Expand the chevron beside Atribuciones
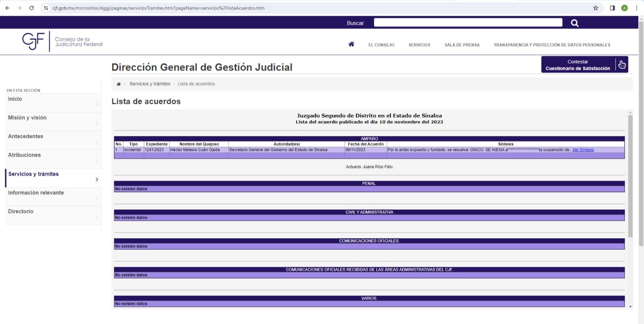This screenshot has height=324, width=644. 97,161
